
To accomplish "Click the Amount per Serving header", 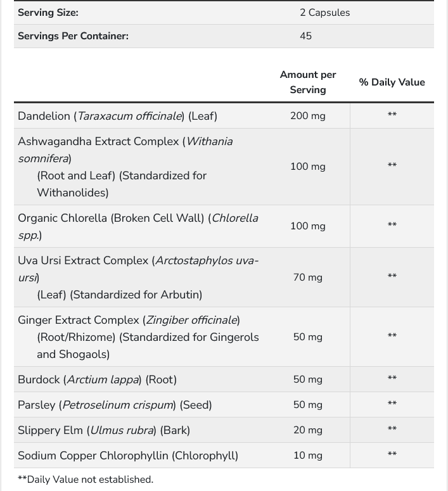I will (308, 82).
